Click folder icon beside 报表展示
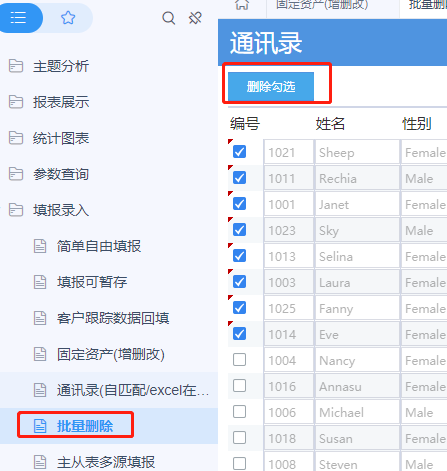Viewport: 447px width, 471px height. 16,102
